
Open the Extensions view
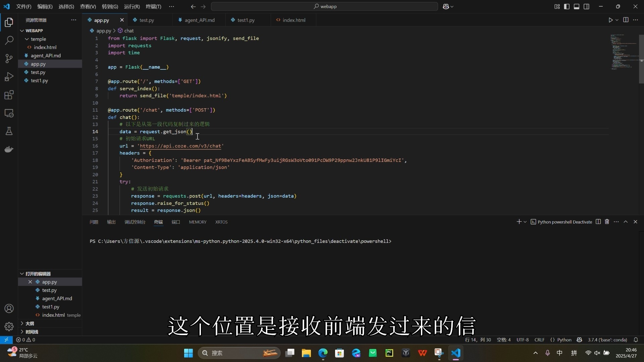coord(9,95)
